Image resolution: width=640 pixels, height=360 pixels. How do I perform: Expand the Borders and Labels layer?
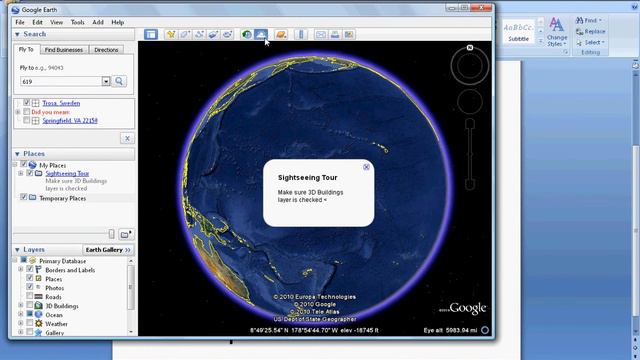20,269
